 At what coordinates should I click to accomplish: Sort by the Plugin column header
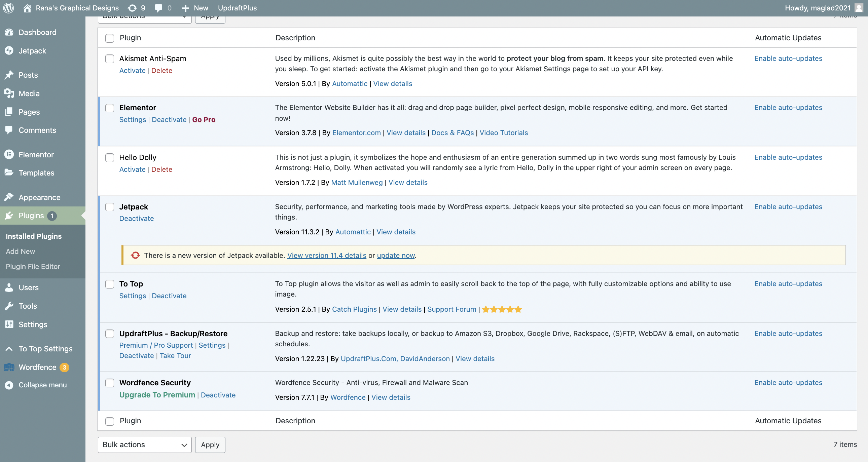click(x=131, y=38)
